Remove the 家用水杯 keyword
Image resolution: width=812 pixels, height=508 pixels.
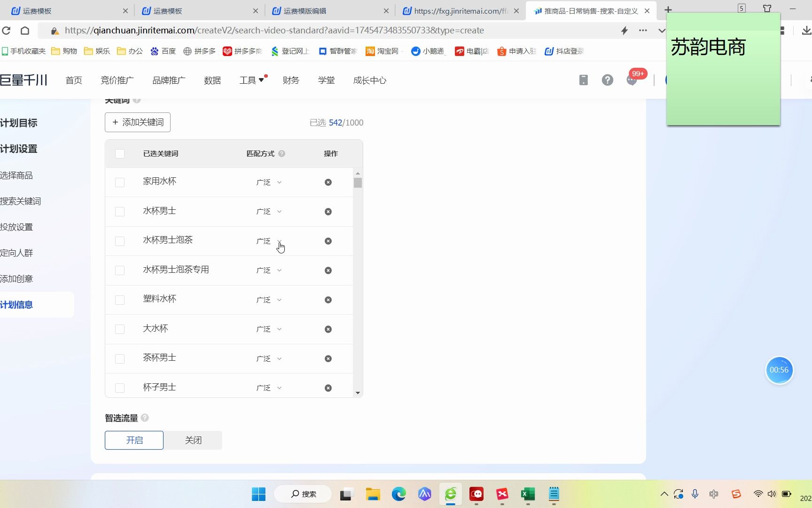click(x=328, y=182)
